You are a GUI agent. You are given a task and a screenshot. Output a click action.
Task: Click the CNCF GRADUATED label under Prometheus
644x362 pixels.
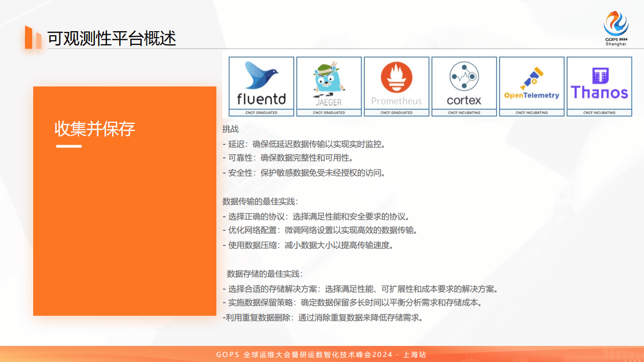pos(396,113)
